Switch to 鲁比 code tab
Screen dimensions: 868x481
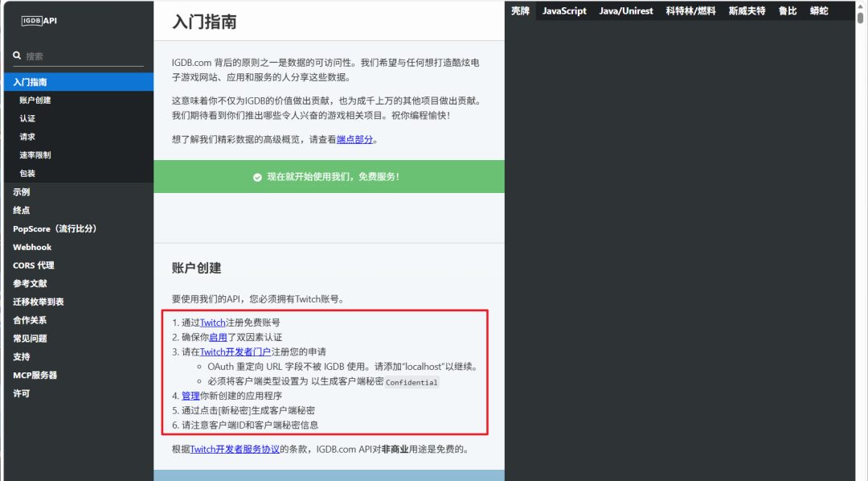coord(788,10)
